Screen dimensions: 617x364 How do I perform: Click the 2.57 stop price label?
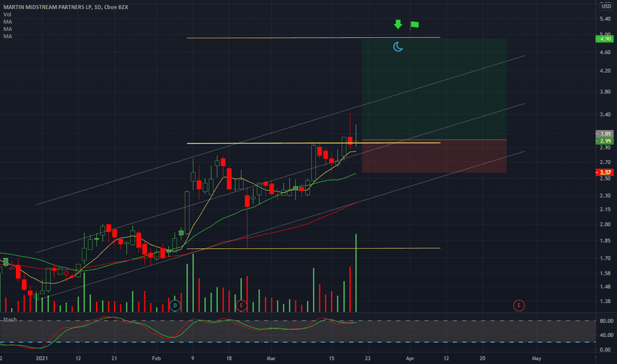point(605,172)
